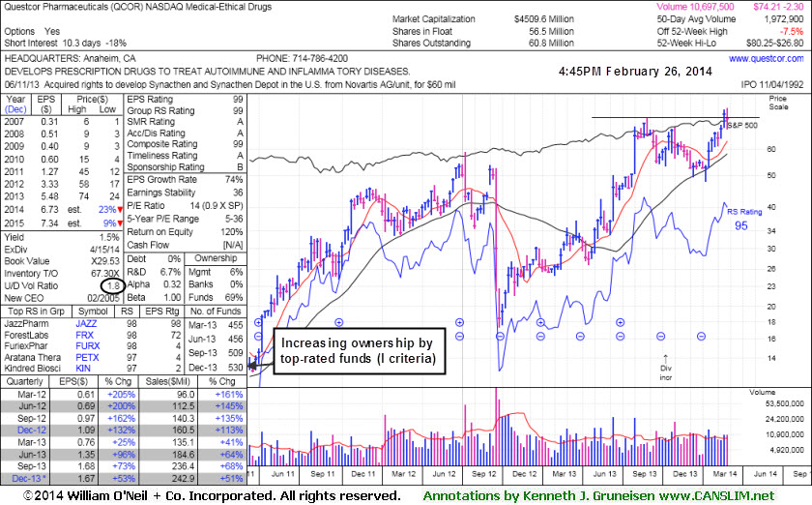Click the 'Dec-13' funds count '530'

click(235, 367)
